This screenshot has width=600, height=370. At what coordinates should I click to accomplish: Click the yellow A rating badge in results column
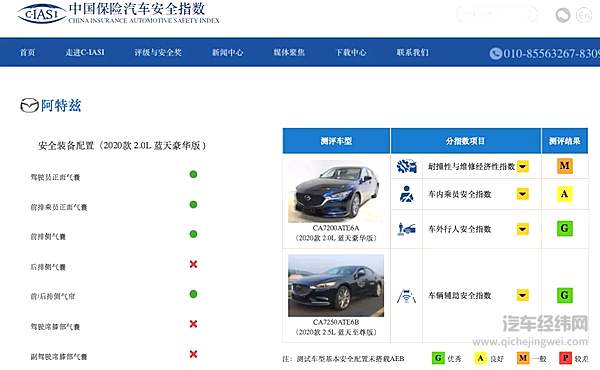(564, 194)
